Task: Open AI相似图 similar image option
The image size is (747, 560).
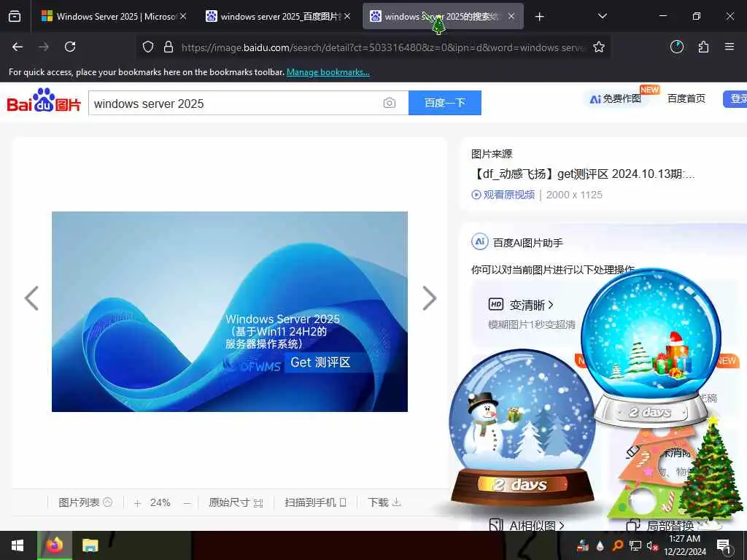Action: click(x=527, y=526)
